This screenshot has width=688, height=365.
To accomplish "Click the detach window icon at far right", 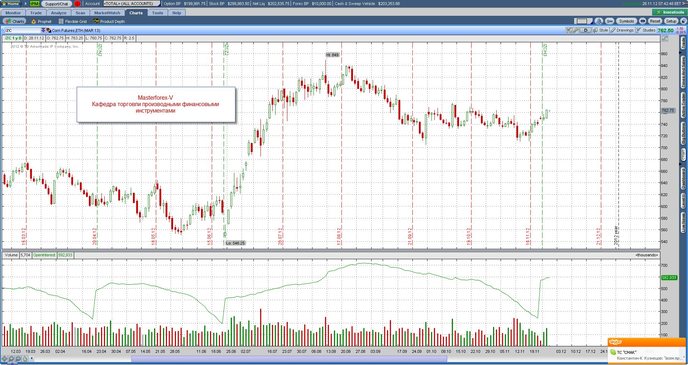I will point(683,21).
